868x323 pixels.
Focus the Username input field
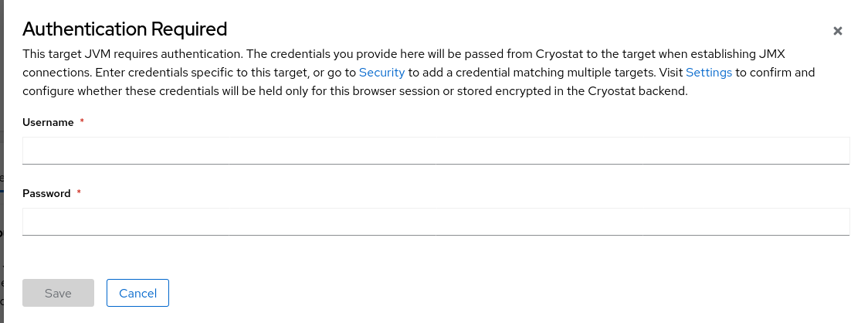click(x=436, y=150)
